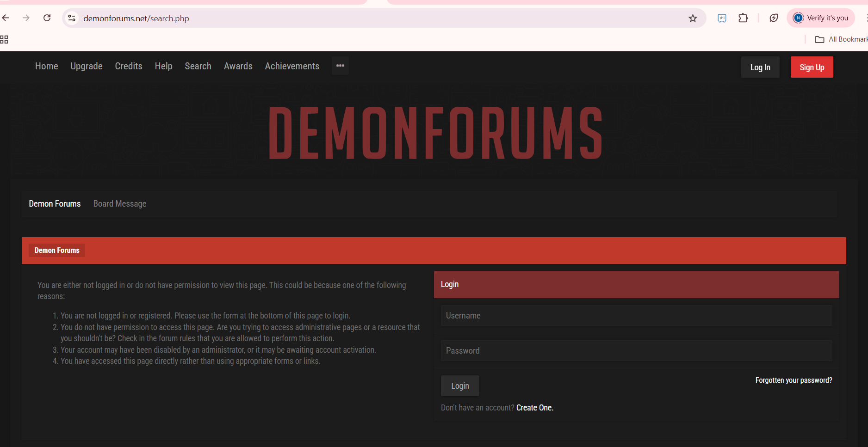Click text 'Don't have an account?'
The width and height of the screenshot is (868, 447).
click(x=477, y=408)
